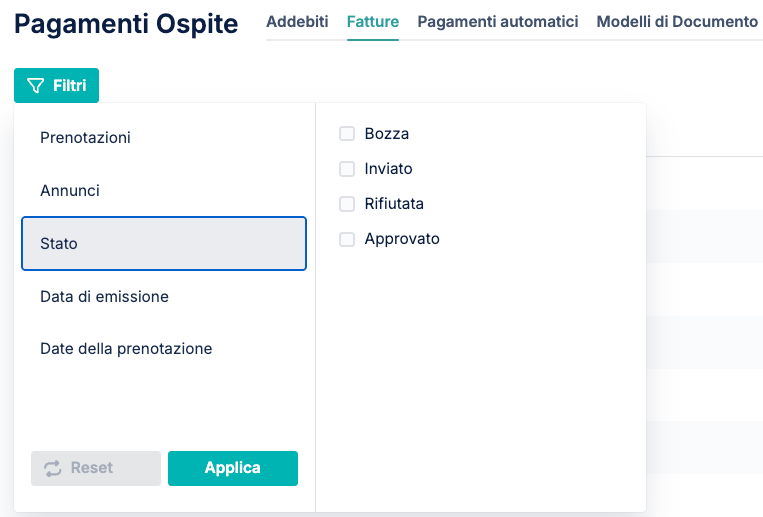Enable the Inviato status checkbox

(347, 169)
